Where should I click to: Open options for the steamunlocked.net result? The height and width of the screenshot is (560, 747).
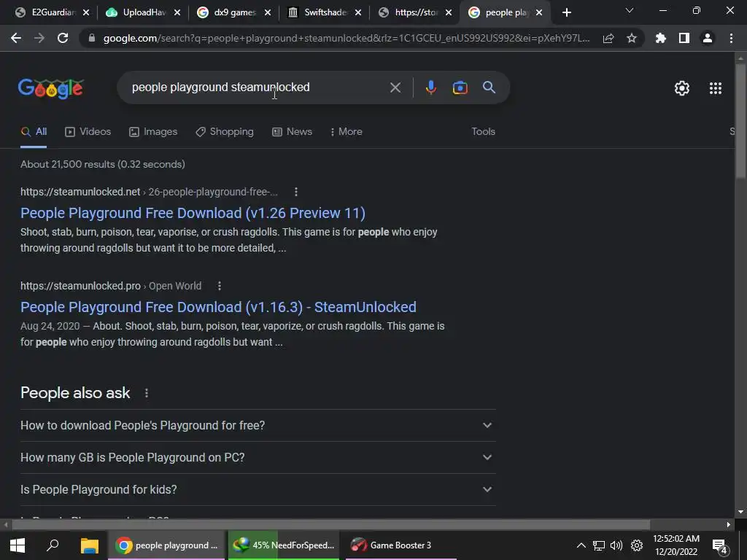click(296, 192)
